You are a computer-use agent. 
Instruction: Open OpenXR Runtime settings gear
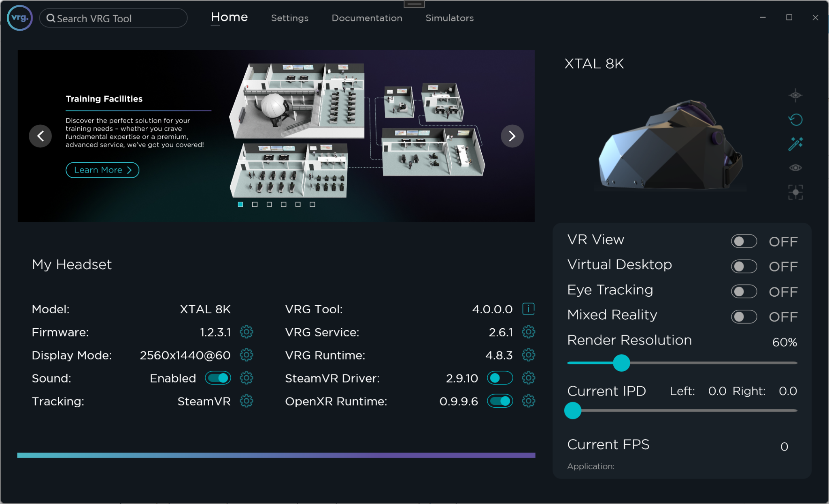(x=528, y=401)
